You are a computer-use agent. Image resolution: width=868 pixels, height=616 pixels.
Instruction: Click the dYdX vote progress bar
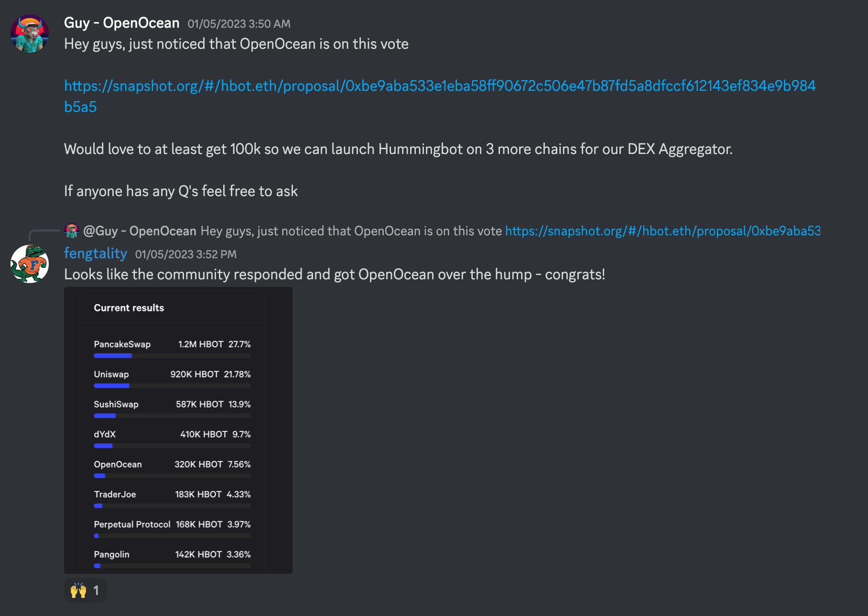172,446
